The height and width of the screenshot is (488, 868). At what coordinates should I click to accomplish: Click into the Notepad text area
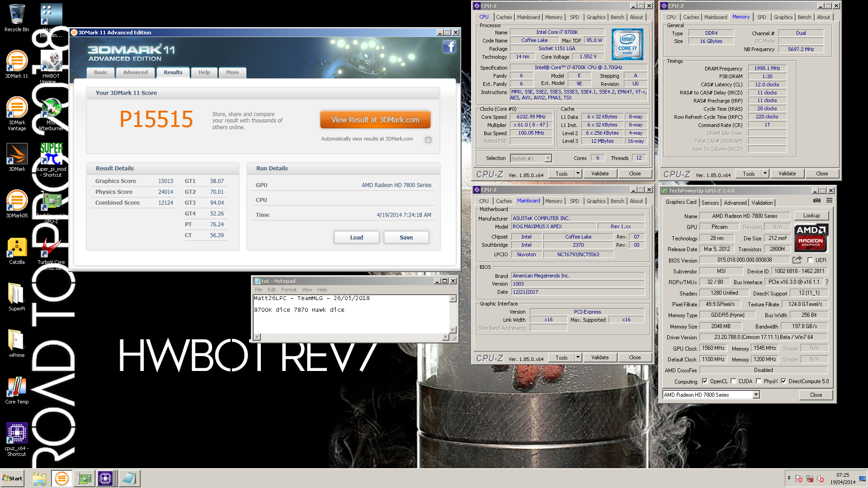[351, 314]
